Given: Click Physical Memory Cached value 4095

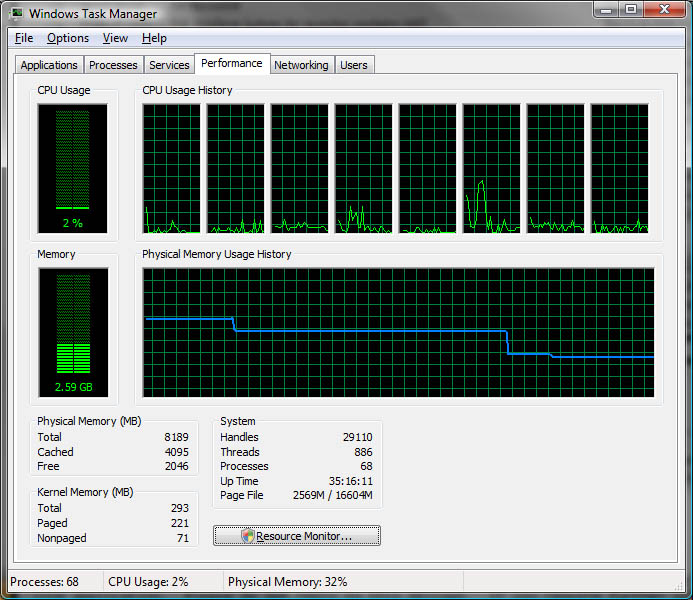Looking at the screenshot, I should 176,452.
